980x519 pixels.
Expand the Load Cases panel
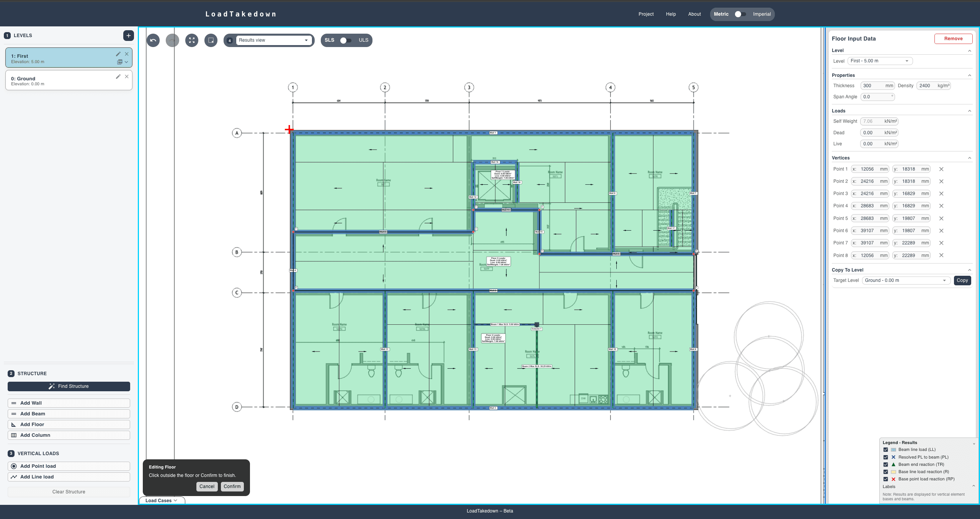tap(161, 500)
